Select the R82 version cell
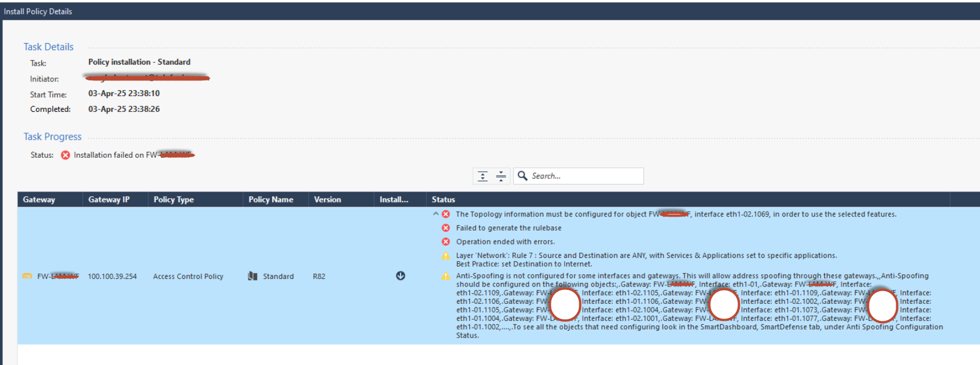The height and width of the screenshot is (365, 980). point(319,277)
